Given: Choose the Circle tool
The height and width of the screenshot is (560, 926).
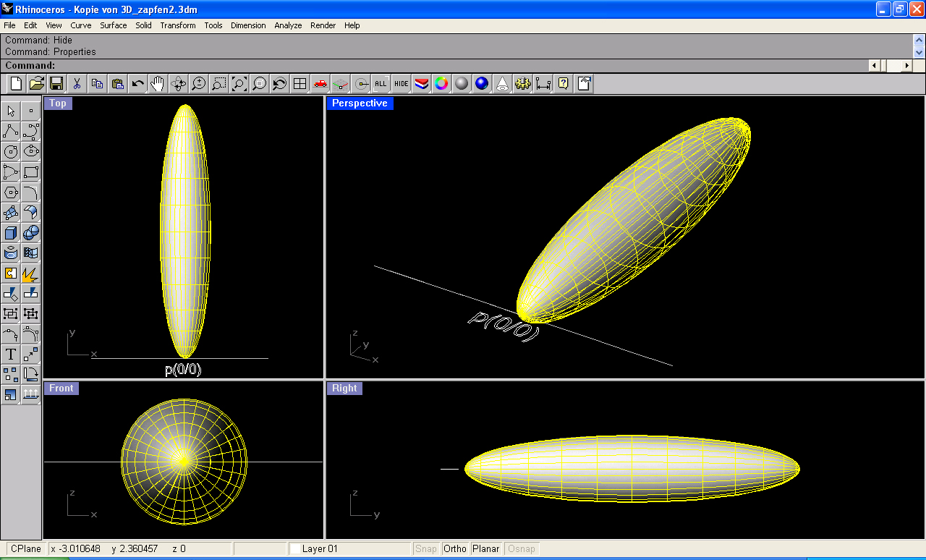Looking at the screenshot, I should [x=11, y=152].
